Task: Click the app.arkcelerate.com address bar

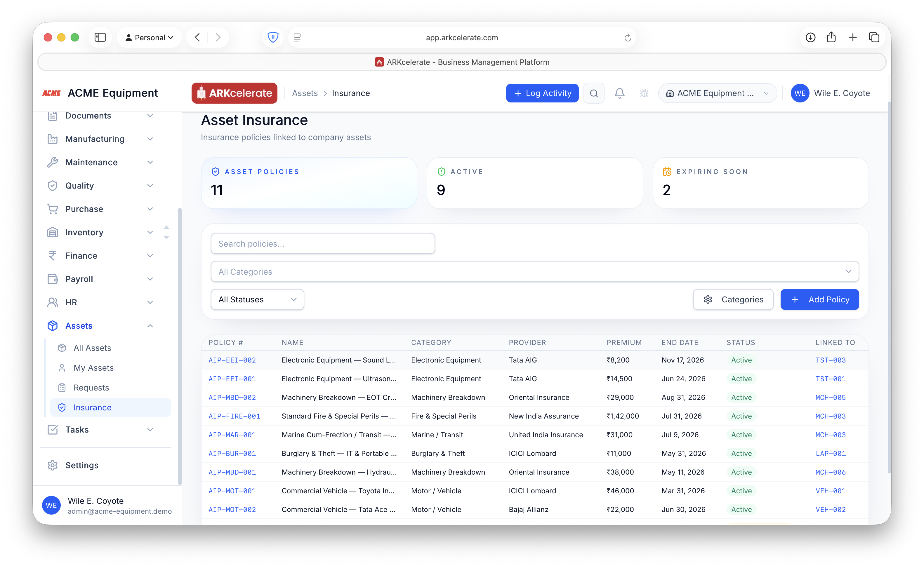Action: pos(461,37)
